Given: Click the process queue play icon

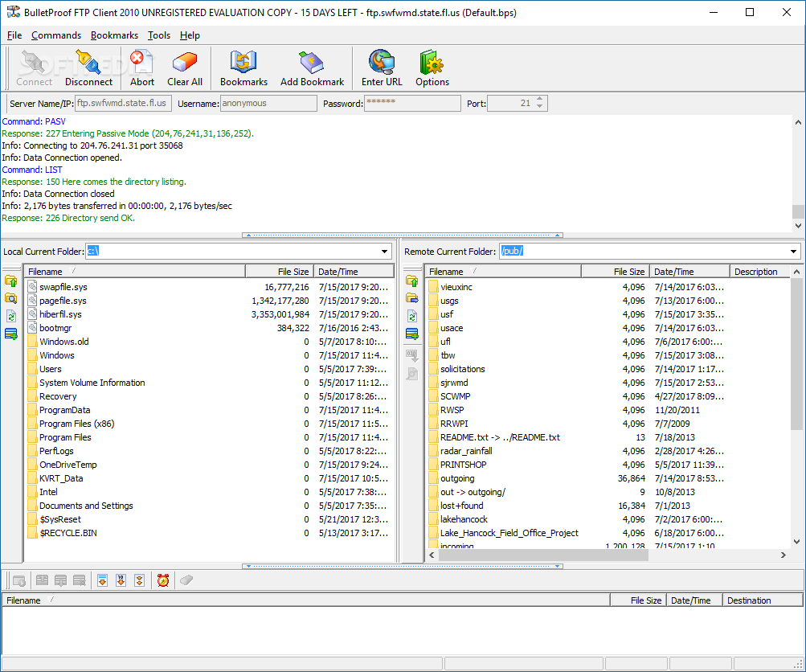Looking at the screenshot, I should [19, 580].
